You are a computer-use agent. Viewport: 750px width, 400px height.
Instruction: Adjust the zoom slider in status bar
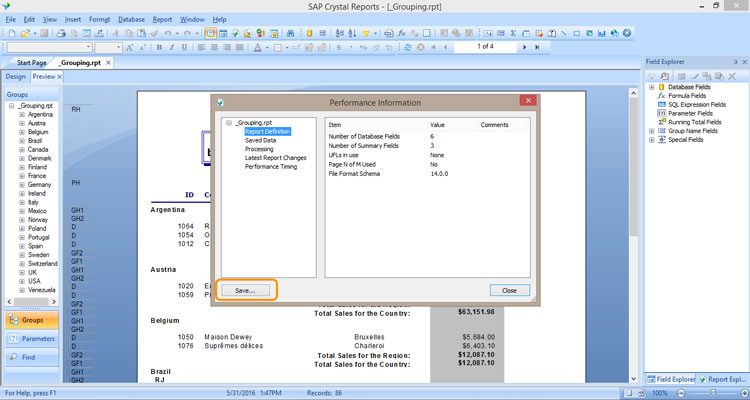(x=713, y=393)
